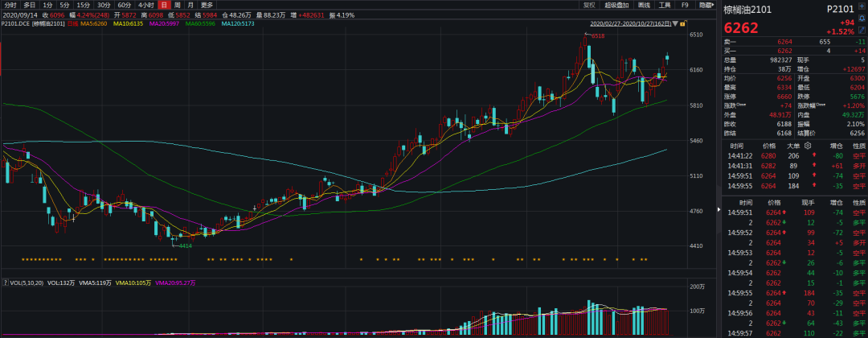The width and height of the screenshot is (868, 338).
Task: Click the P2101 contract code
Action: [841, 10]
